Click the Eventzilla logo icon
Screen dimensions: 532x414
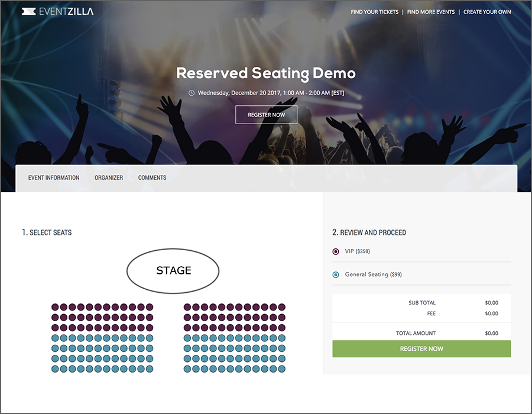point(28,11)
